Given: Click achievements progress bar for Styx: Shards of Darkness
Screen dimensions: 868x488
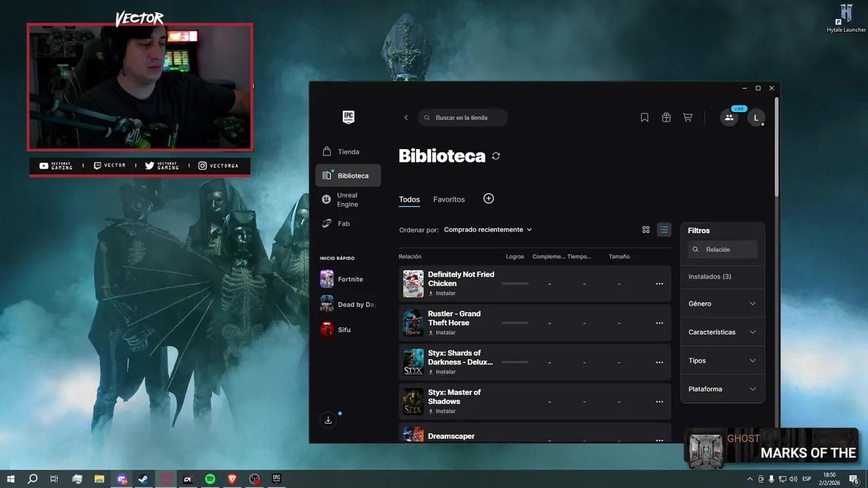Looking at the screenshot, I should [515, 362].
